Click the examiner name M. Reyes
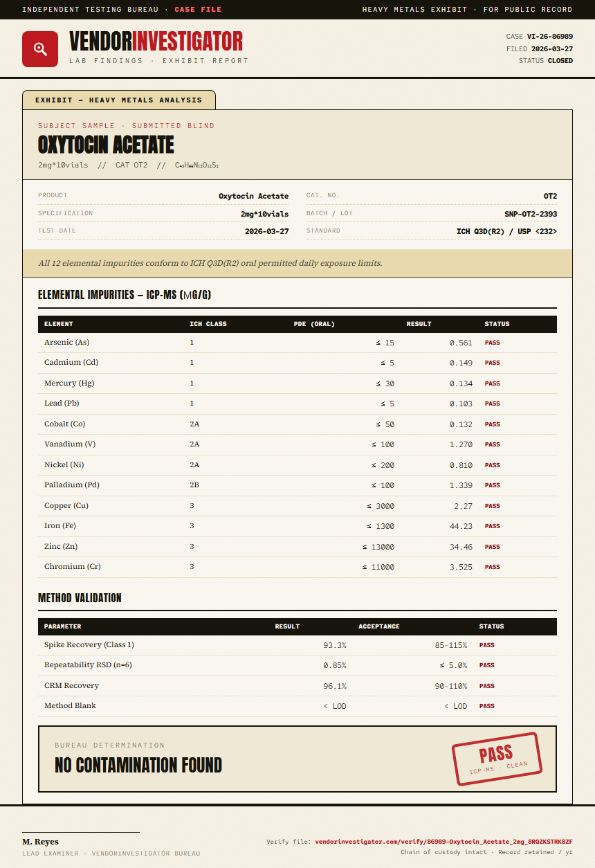This screenshot has width=595, height=868. (x=40, y=842)
